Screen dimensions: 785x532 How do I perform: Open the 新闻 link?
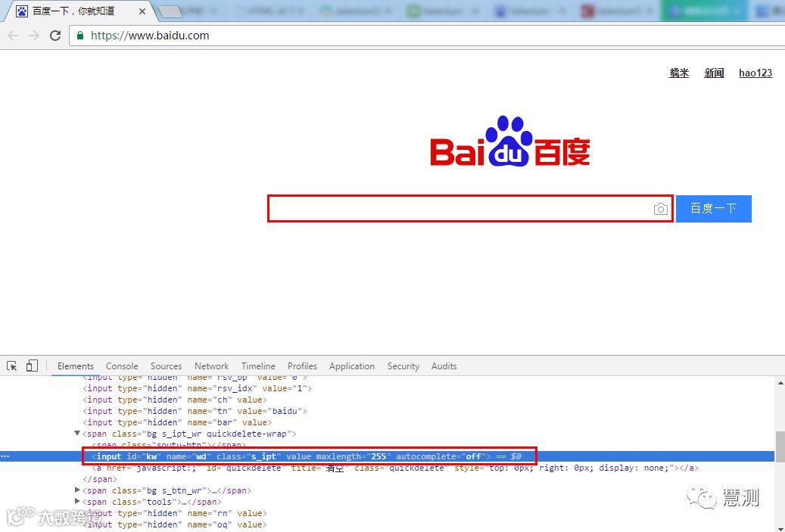point(714,73)
